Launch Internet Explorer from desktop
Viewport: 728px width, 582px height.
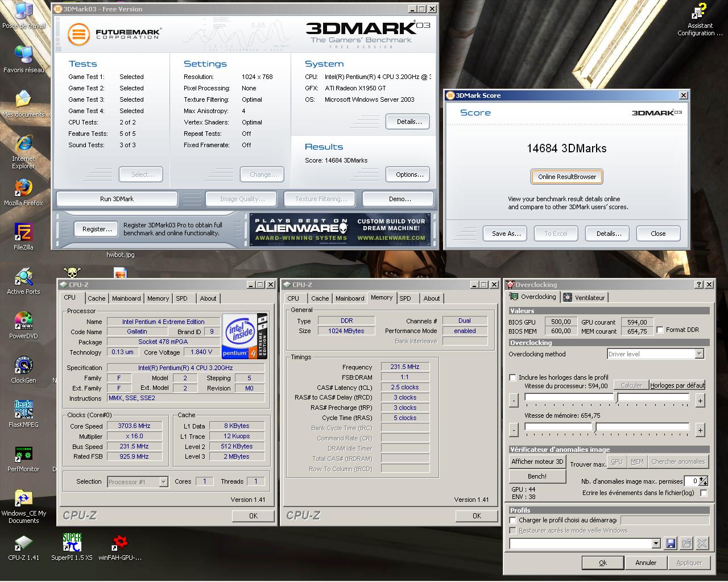[x=23, y=143]
